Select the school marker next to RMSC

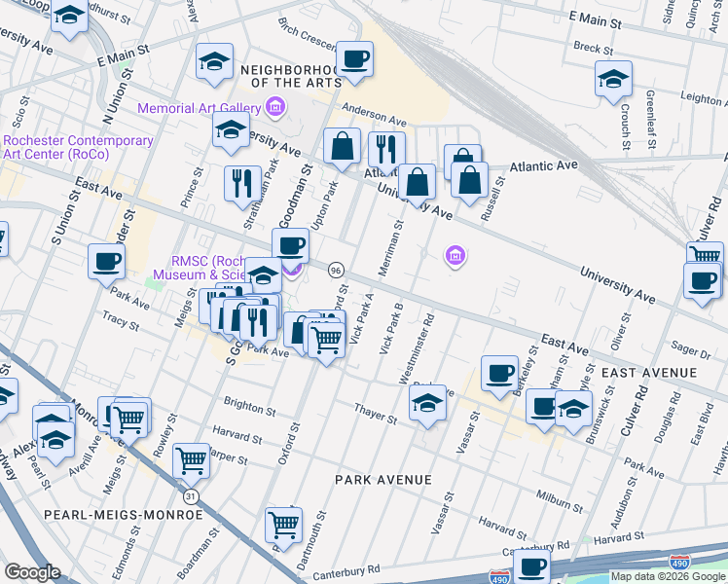(263, 276)
